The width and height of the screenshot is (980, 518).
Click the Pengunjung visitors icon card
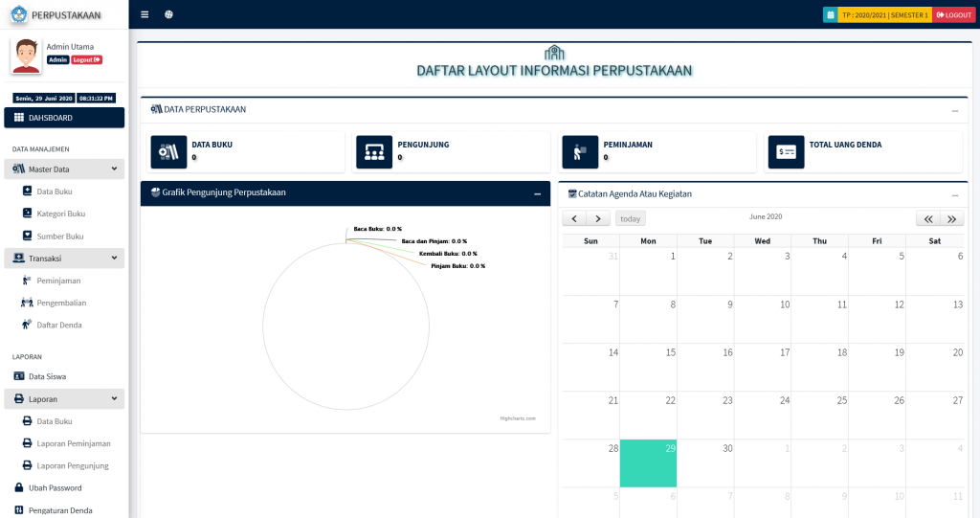click(x=374, y=152)
